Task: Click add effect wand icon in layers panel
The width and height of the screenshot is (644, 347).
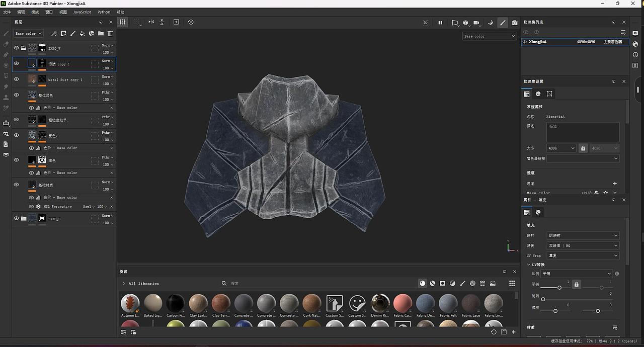Action: [54, 34]
